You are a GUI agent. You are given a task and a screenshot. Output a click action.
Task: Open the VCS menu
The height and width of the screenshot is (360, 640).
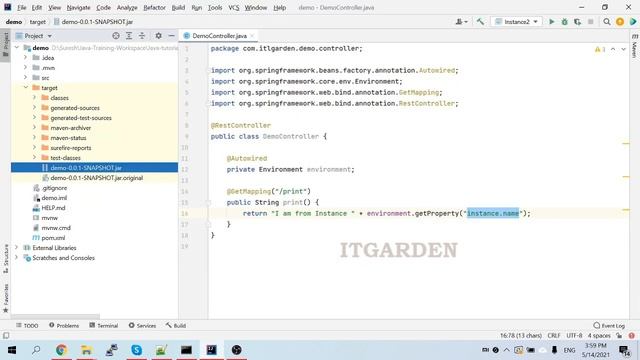[233, 7]
